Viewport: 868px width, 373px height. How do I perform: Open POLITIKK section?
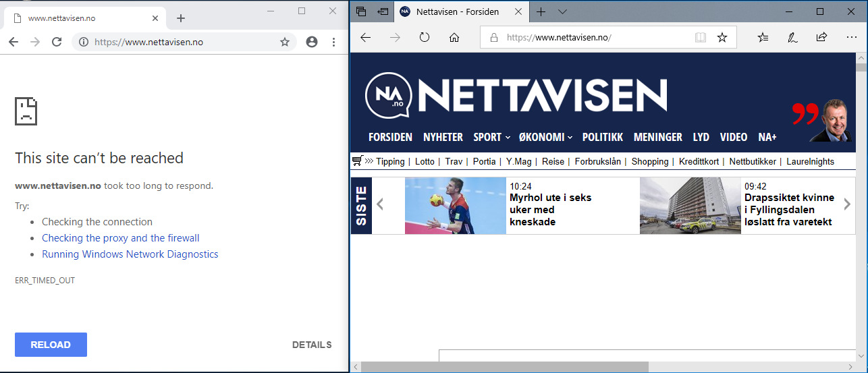coord(603,137)
